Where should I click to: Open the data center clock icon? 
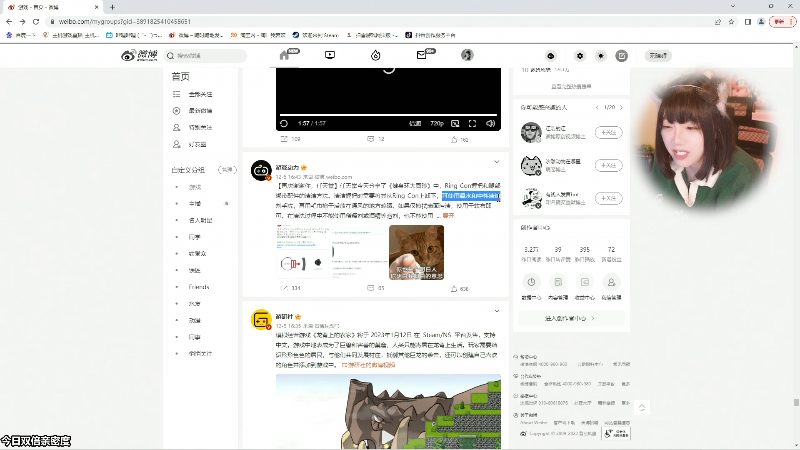coord(531,282)
